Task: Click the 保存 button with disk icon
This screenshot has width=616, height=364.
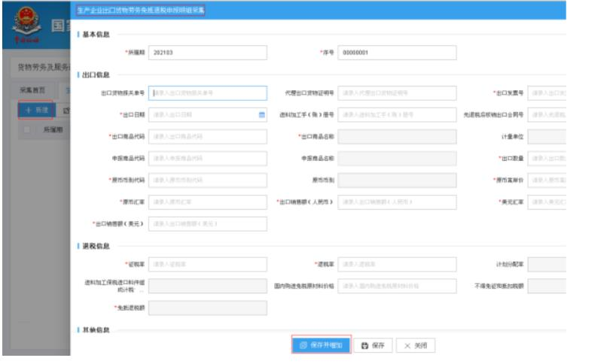Action: (373, 345)
